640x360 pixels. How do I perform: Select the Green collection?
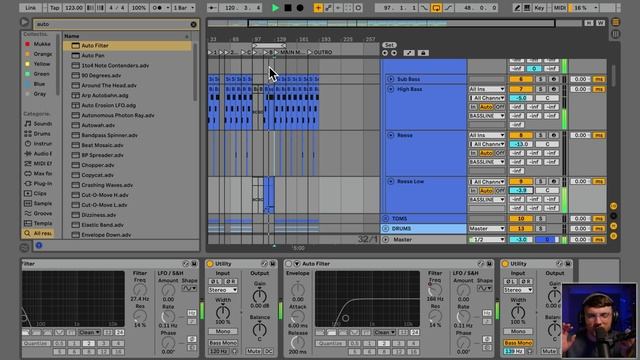point(38,74)
